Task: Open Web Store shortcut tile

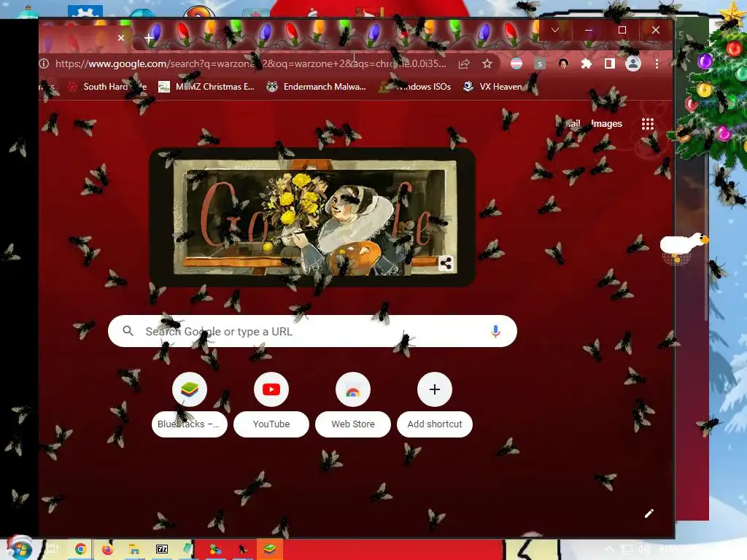Action: click(353, 404)
